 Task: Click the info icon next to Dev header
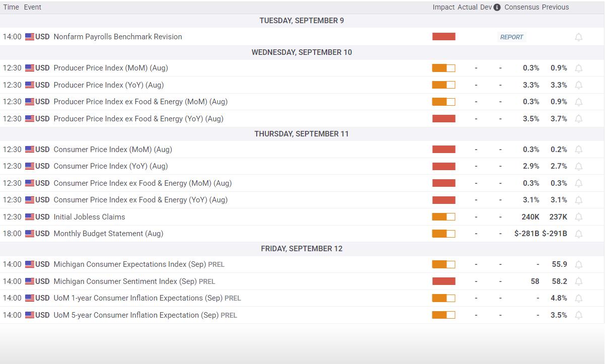tap(497, 8)
